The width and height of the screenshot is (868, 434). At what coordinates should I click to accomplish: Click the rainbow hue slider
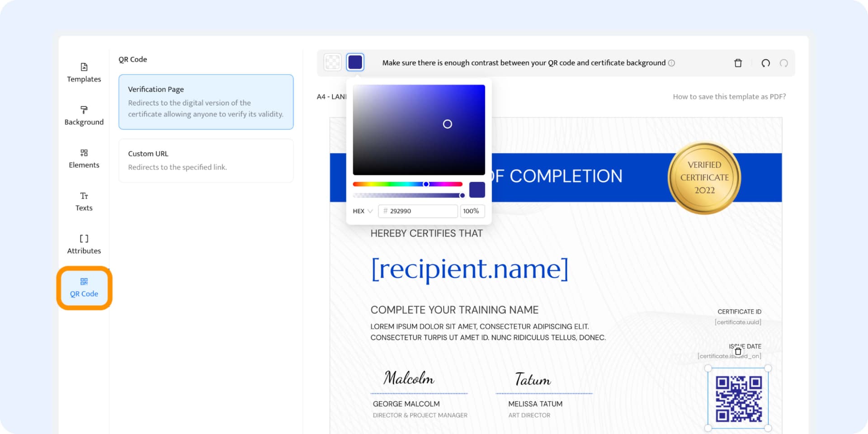click(x=407, y=184)
